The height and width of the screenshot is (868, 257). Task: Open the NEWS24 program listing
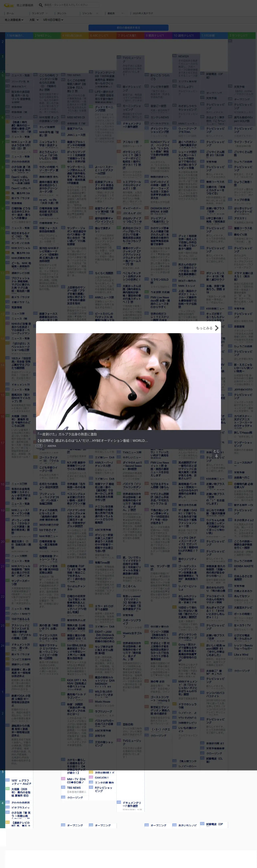[184, 56]
